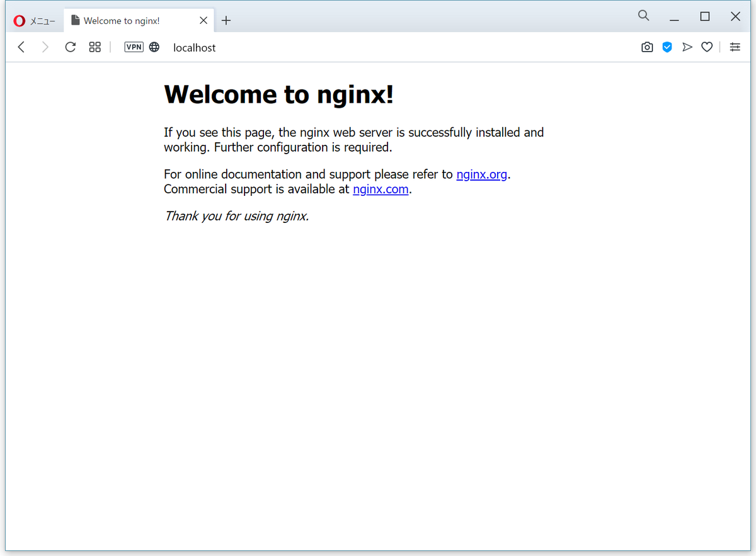The image size is (756, 556).
Task: Take a snapshot with the camera icon
Action: (647, 47)
